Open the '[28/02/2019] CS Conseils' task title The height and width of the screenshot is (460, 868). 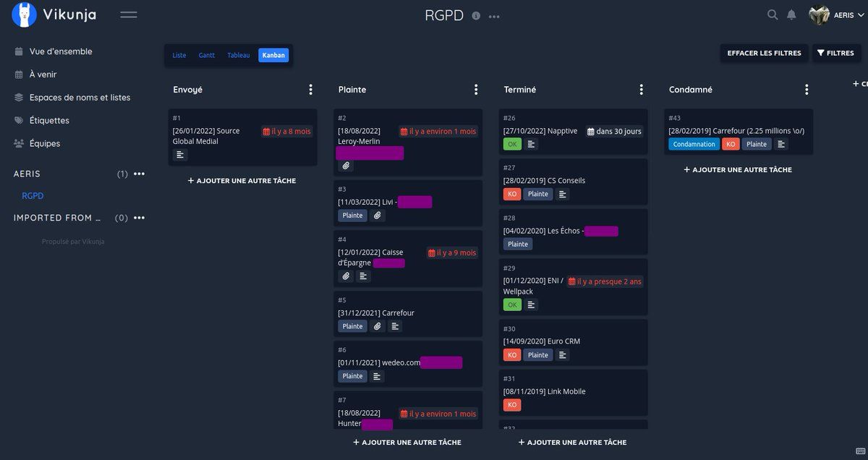click(545, 181)
